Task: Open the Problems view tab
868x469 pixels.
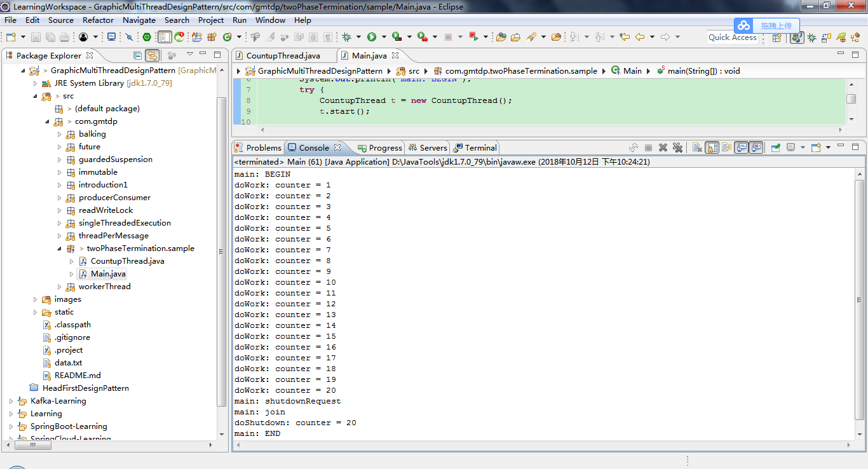Action: (258, 147)
